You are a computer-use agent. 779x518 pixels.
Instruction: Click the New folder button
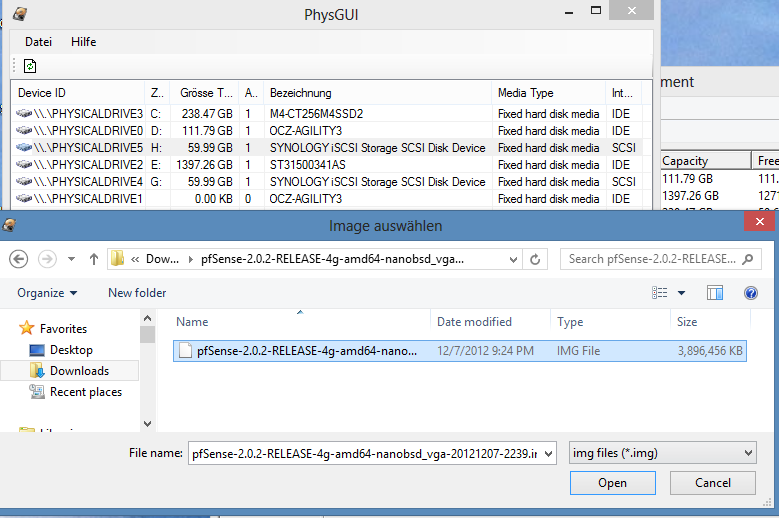(x=137, y=293)
